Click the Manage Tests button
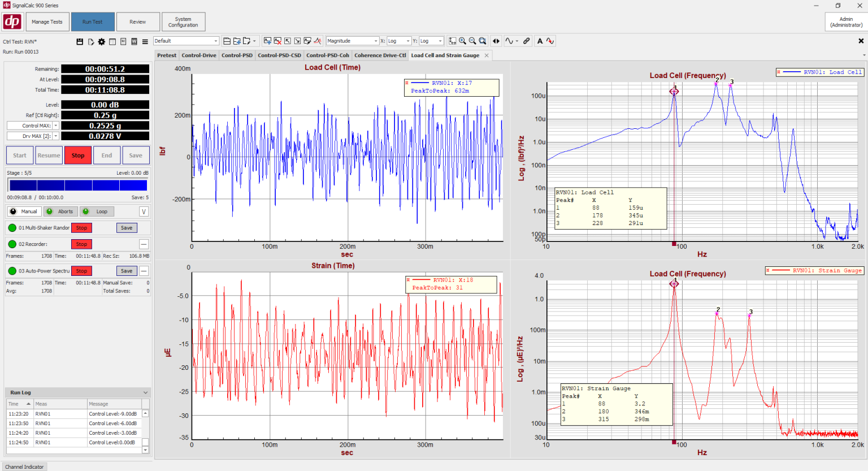The image size is (868, 471). coord(47,22)
